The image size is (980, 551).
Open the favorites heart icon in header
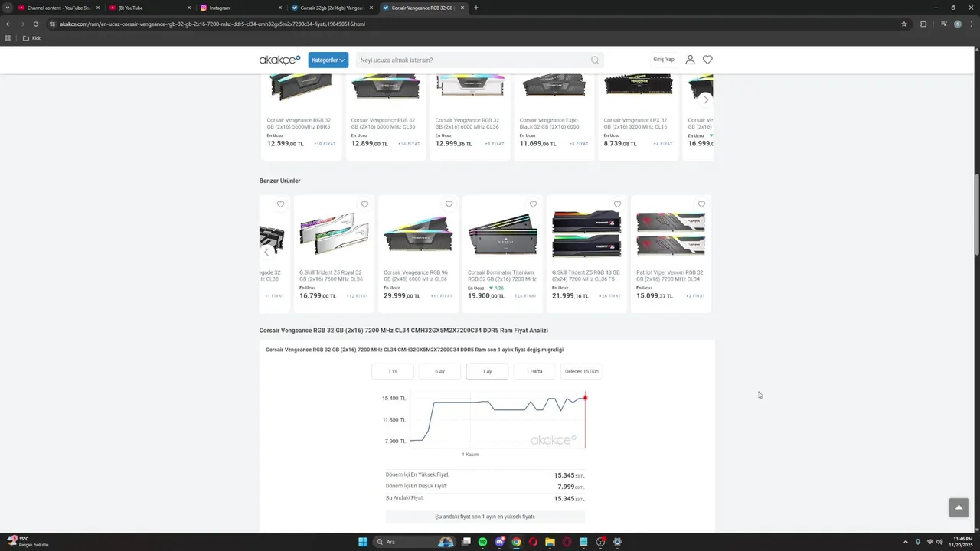point(707,60)
